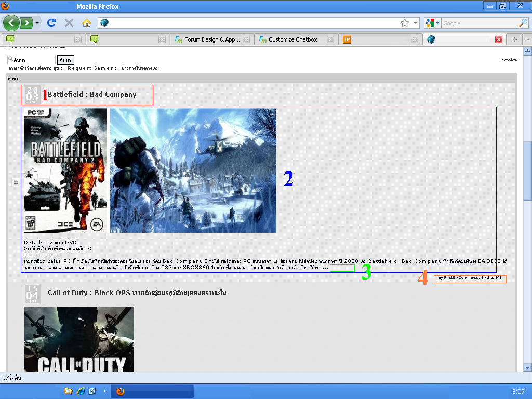
Task: Click the line >คลิ๊กที่ชื่อเพื่อเข้าชมรายละเอียด<
Action: [x=57, y=249]
